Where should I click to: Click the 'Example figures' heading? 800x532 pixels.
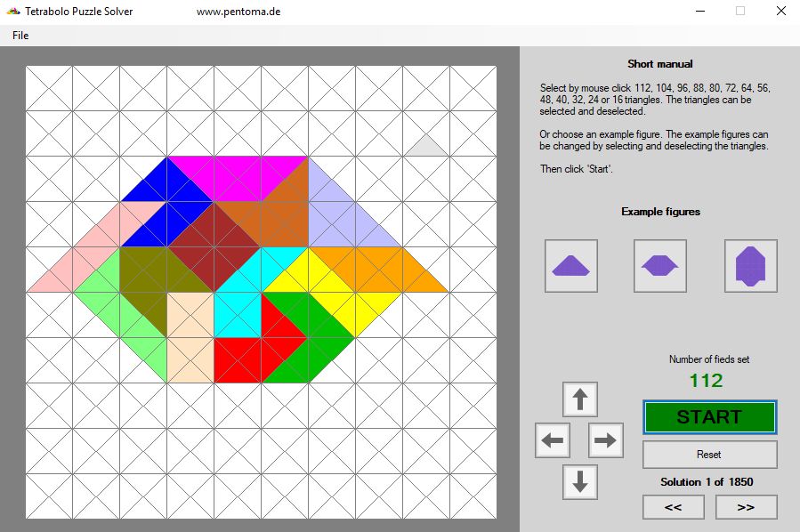click(660, 212)
